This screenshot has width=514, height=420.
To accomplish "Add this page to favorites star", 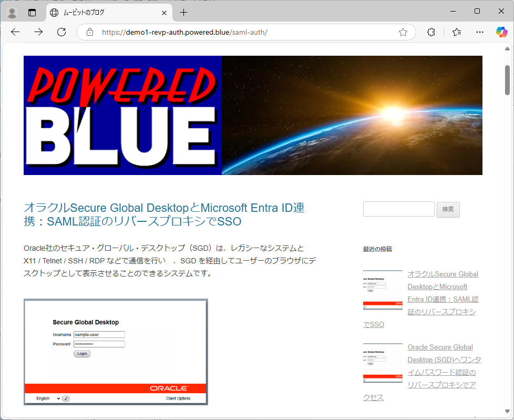I will (x=403, y=32).
